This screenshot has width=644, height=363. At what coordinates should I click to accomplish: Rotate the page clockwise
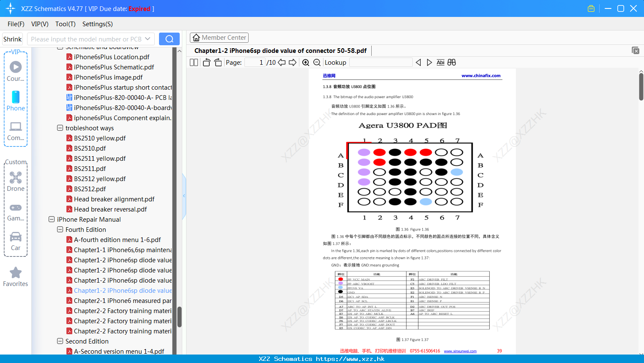coord(218,63)
